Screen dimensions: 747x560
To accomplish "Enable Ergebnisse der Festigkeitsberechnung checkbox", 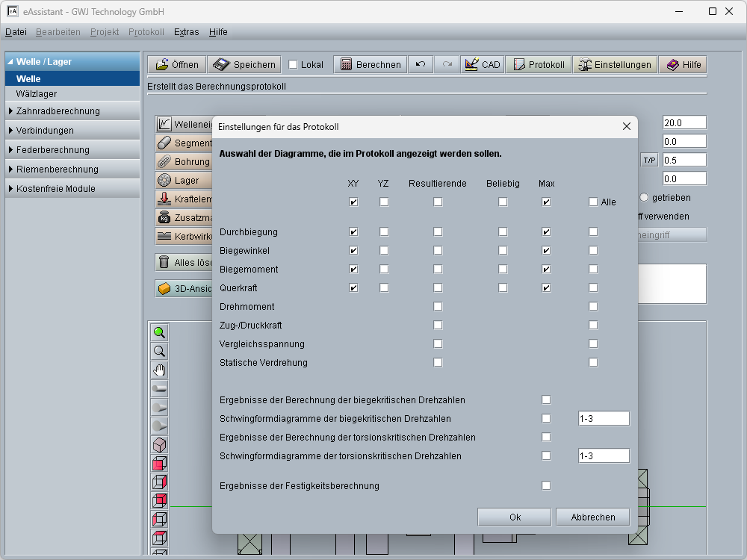I will (546, 486).
